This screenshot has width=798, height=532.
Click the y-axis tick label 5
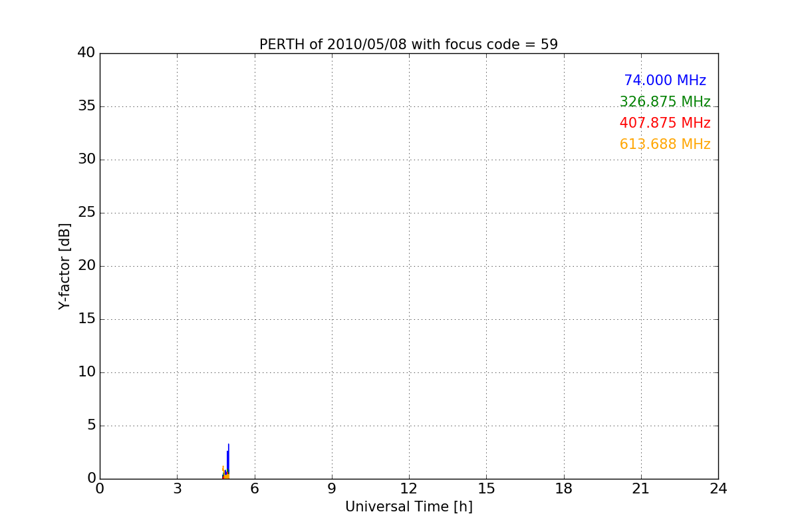click(x=91, y=426)
